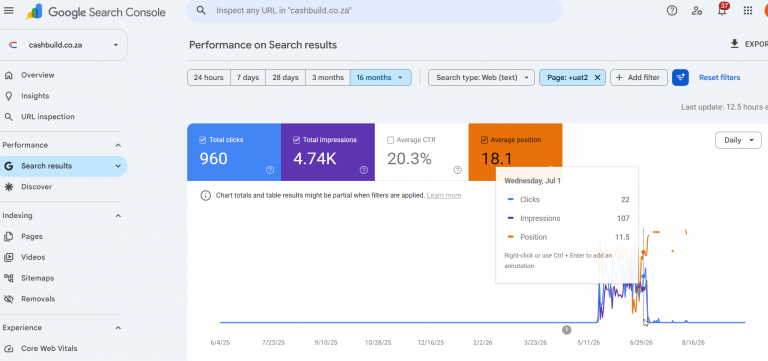Click the Removals crossed-eye icon
This screenshot has width=768, height=361.
[x=8, y=299]
